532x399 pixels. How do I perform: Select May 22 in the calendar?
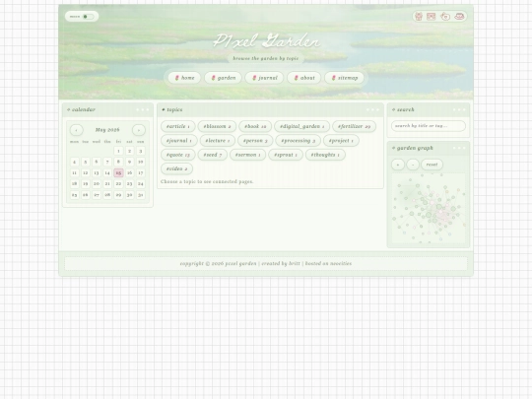(x=118, y=183)
